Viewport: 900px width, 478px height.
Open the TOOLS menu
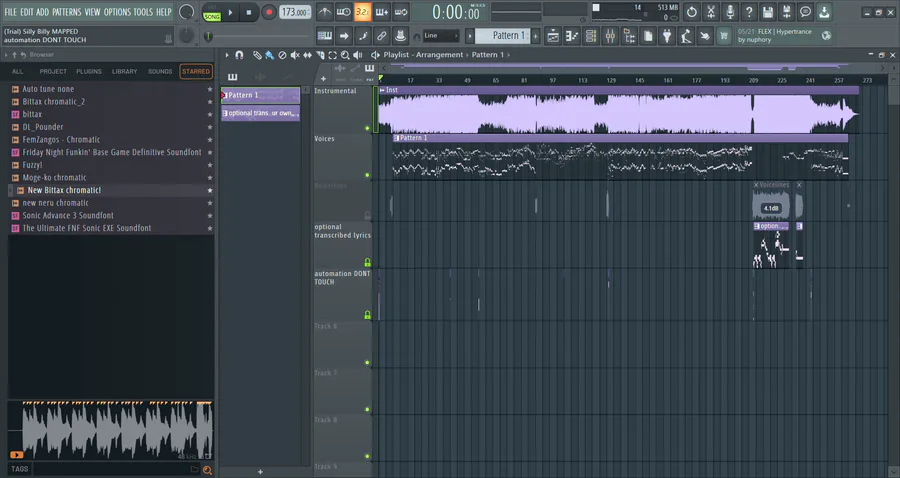pyautogui.click(x=143, y=11)
